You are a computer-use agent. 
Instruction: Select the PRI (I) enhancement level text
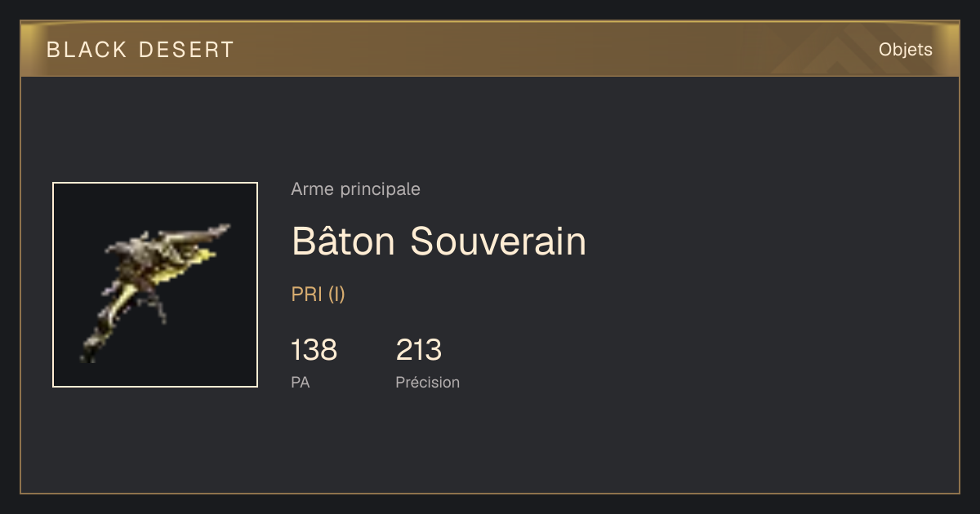[318, 295]
